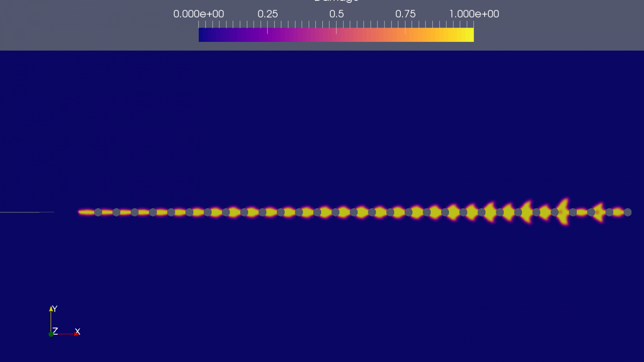Select the green Z axis sphere
Screen dimensions: 644x362
tap(51, 334)
